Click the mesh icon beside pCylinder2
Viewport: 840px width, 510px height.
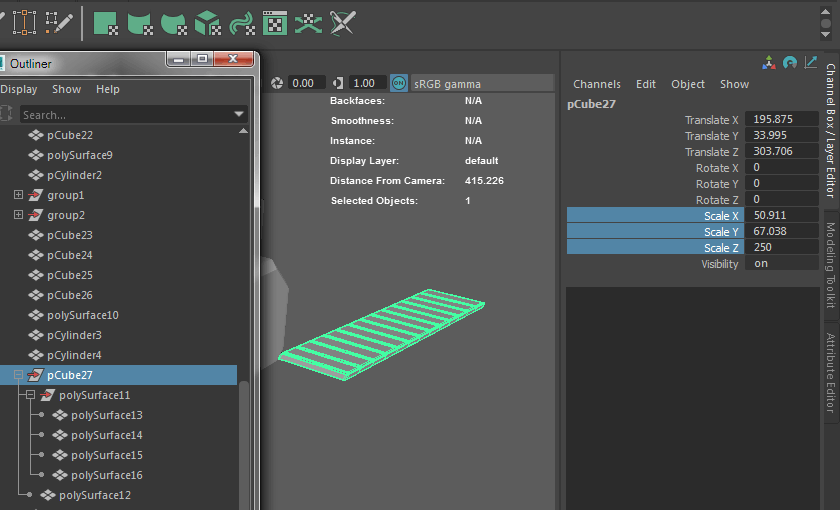coord(36,175)
